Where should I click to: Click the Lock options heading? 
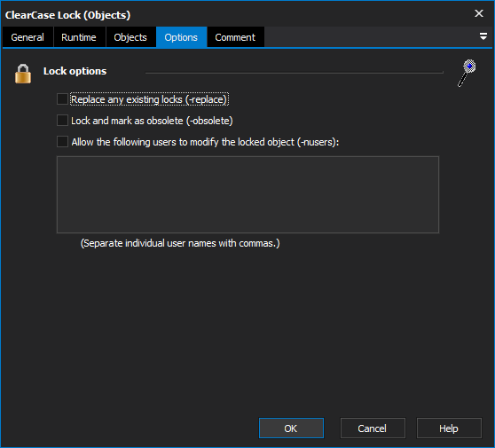click(75, 71)
